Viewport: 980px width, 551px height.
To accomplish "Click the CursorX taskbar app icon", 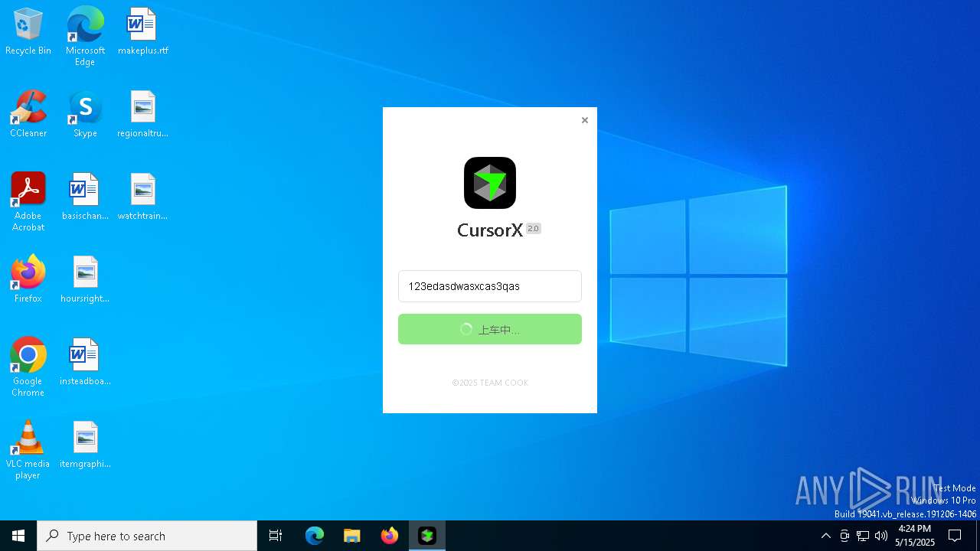I will [x=427, y=536].
